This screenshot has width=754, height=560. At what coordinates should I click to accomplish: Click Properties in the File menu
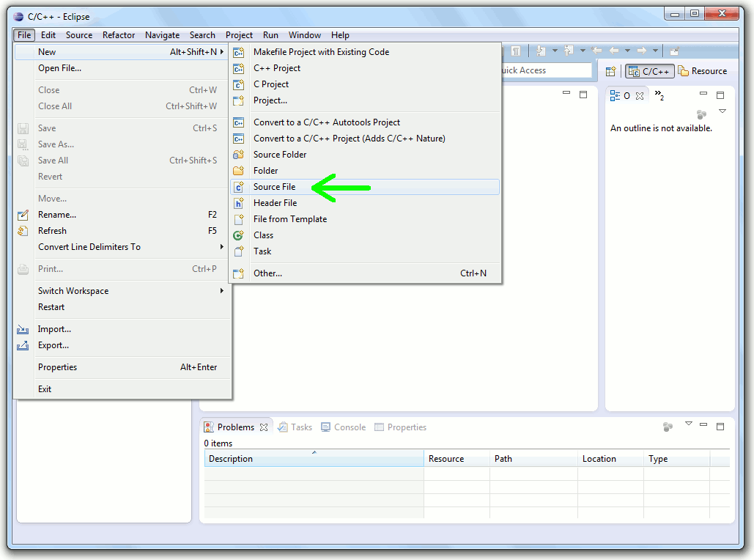pyautogui.click(x=122, y=367)
